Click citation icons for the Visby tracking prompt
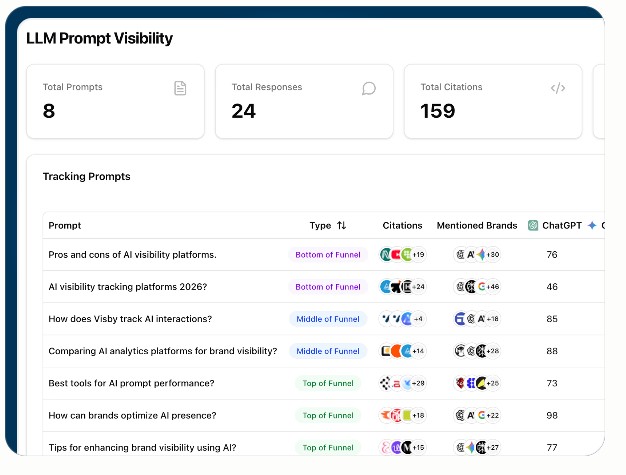Image resolution: width=626 pixels, height=475 pixels. [396, 319]
